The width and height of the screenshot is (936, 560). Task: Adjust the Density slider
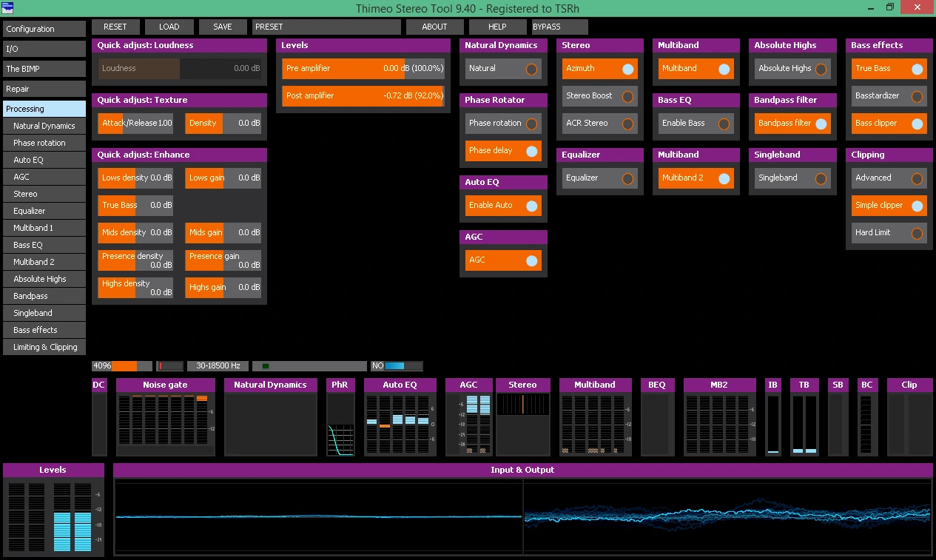point(223,123)
